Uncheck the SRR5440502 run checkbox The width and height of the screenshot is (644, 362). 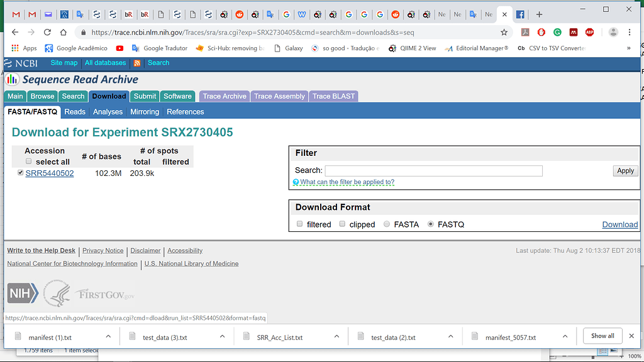(20, 173)
